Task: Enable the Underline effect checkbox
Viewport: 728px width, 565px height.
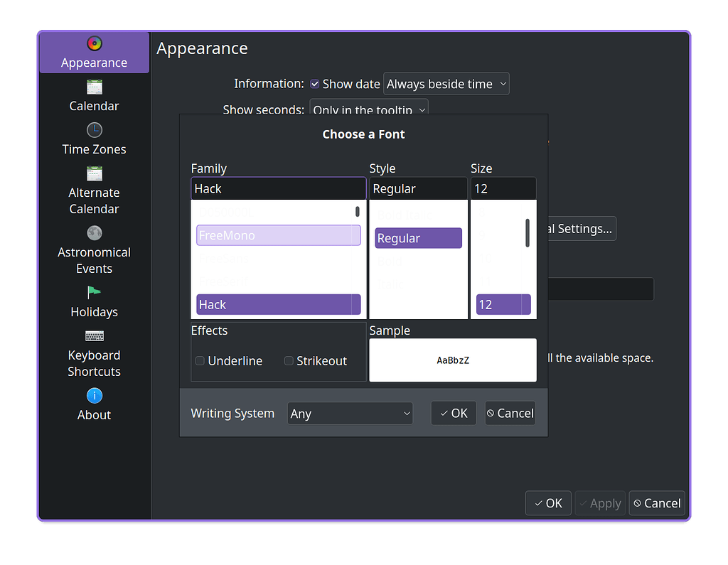Action: (200, 361)
